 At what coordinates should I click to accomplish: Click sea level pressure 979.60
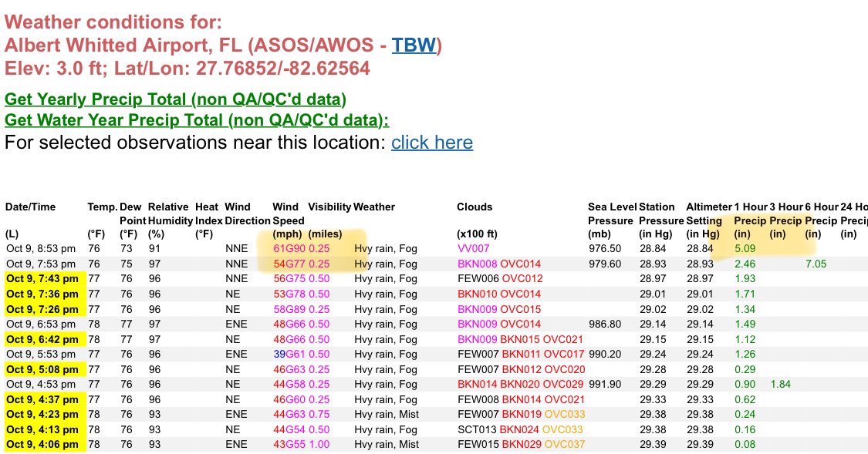[x=604, y=264]
